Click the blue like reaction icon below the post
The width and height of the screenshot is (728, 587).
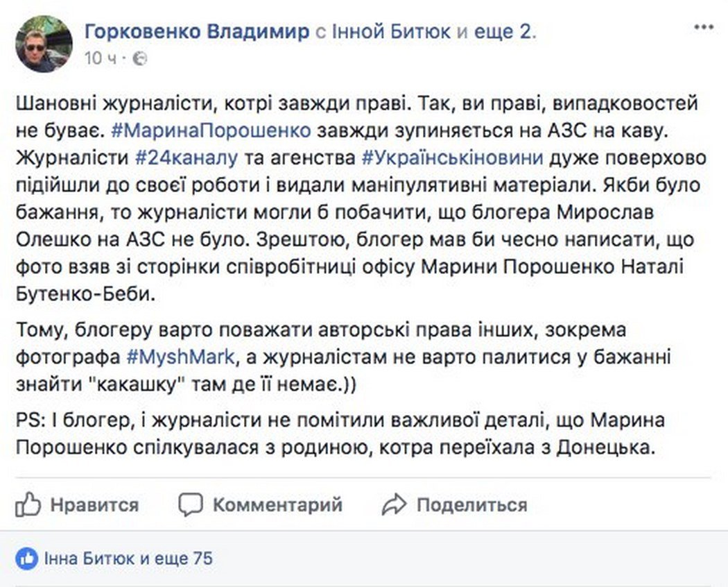[x=26, y=557]
